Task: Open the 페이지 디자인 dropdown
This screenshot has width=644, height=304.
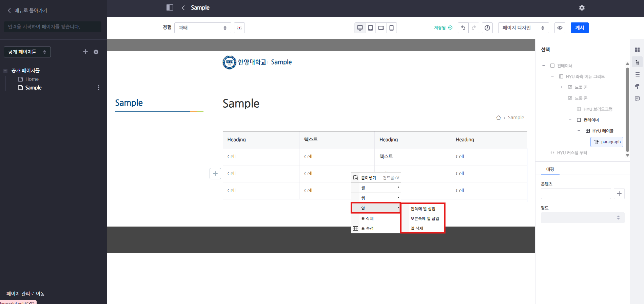Action: [523, 28]
